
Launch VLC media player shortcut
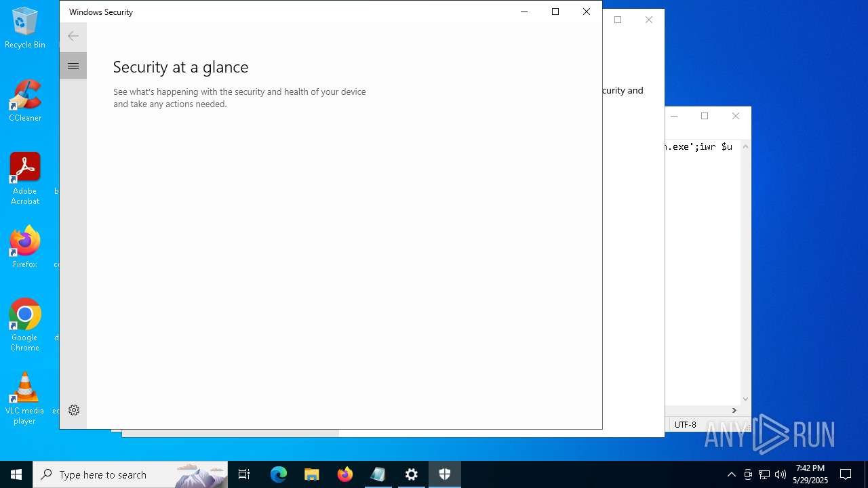coord(25,399)
